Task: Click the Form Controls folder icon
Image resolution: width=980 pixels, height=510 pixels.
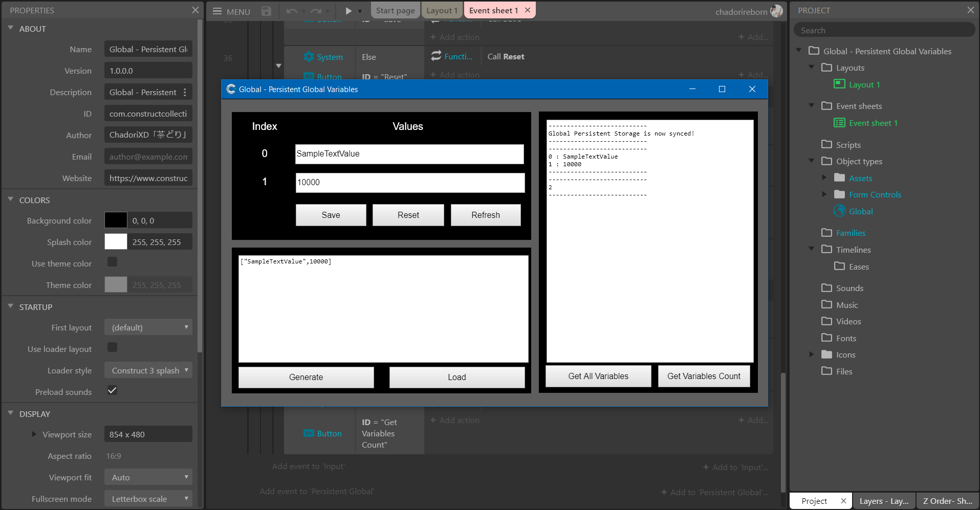Action: [x=839, y=194]
